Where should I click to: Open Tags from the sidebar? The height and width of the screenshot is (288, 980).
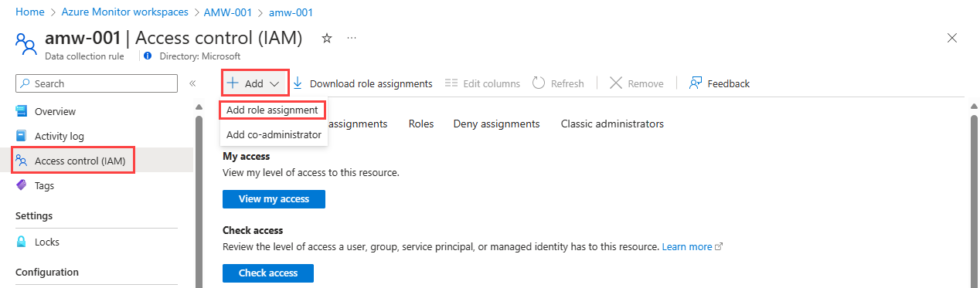(45, 185)
